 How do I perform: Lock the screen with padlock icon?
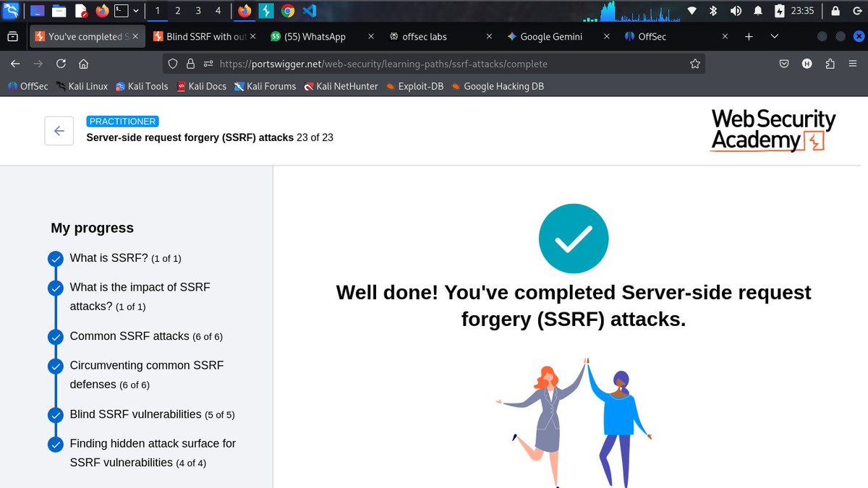(x=835, y=11)
